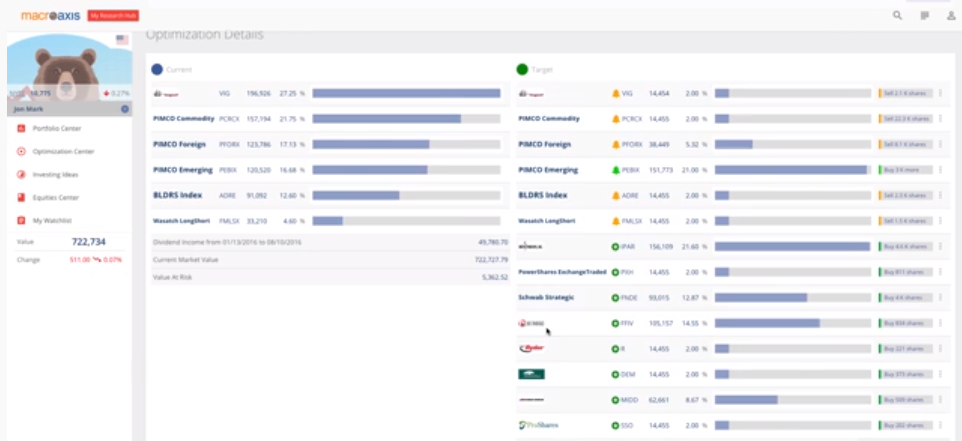Screen dimensions: 962x441
Task: Click the orange bell icon next to target ADRE
Action: 615,196
